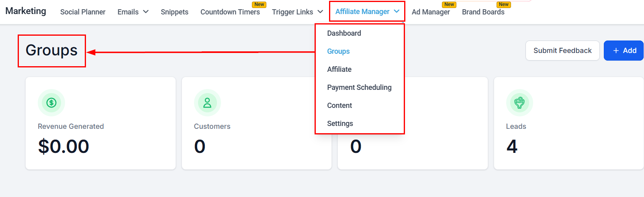Open Dashboard from the Affiliate Manager menu
Screen dimensions: 644x197
(x=344, y=33)
